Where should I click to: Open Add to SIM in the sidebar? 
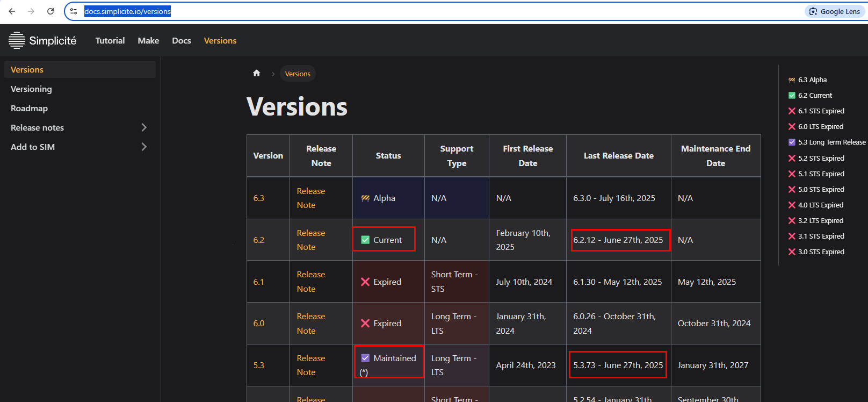tap(33, 147)
